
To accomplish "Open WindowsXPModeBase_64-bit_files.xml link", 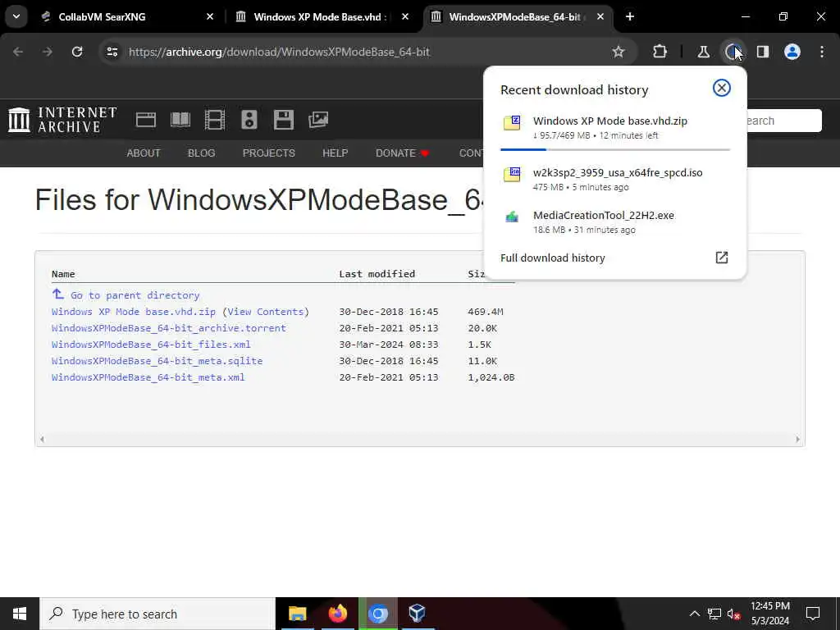I will (151, 345).
